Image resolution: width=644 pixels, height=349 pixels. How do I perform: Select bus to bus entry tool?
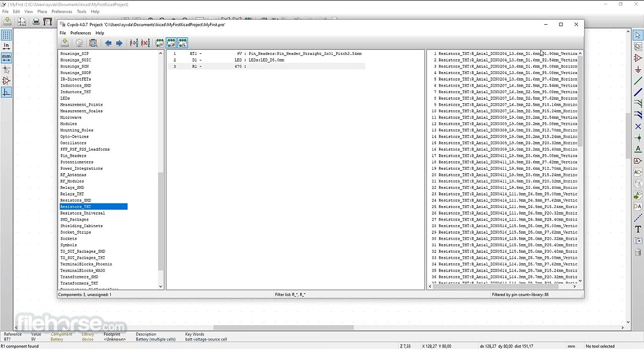[x=638, y=115]
